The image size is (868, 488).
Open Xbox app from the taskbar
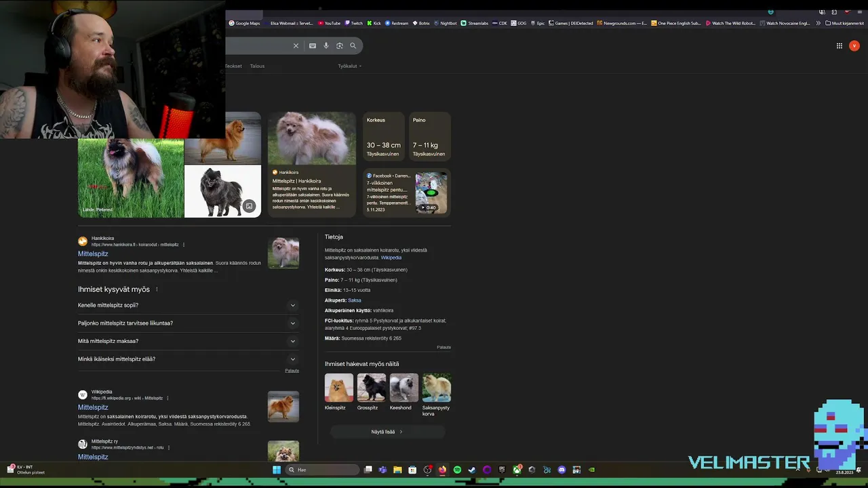coord(517,470)
